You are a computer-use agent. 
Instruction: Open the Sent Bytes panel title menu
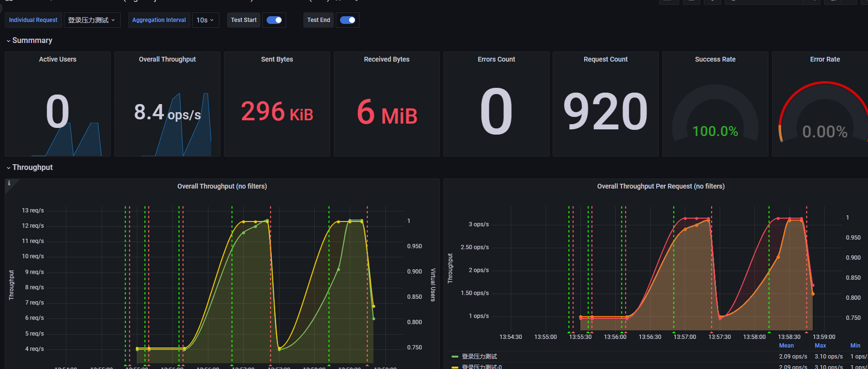pos(277,59)
